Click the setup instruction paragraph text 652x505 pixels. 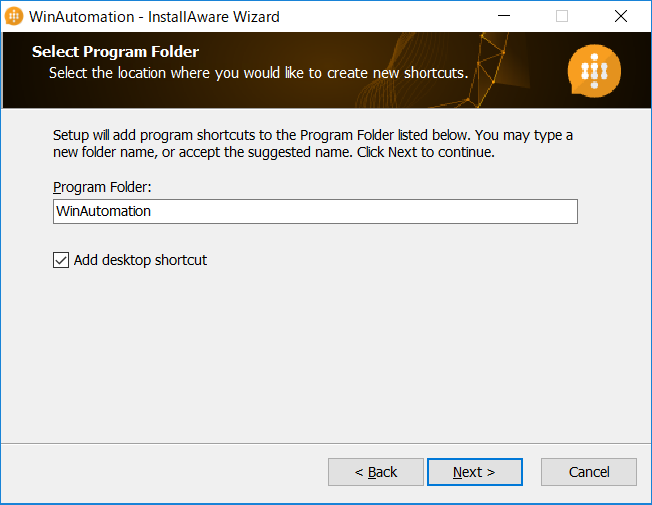pos(313,144)
